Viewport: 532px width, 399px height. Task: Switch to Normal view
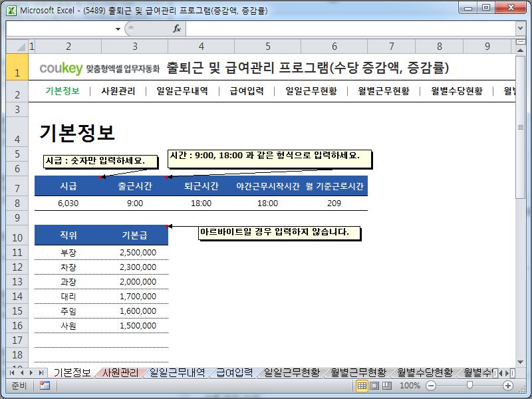tap(362, 386)
